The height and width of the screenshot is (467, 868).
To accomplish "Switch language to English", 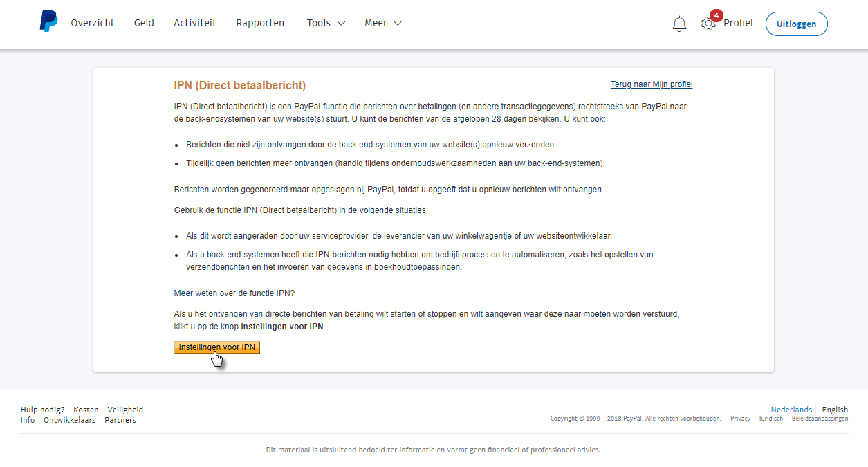I will [x=835, y=410].
